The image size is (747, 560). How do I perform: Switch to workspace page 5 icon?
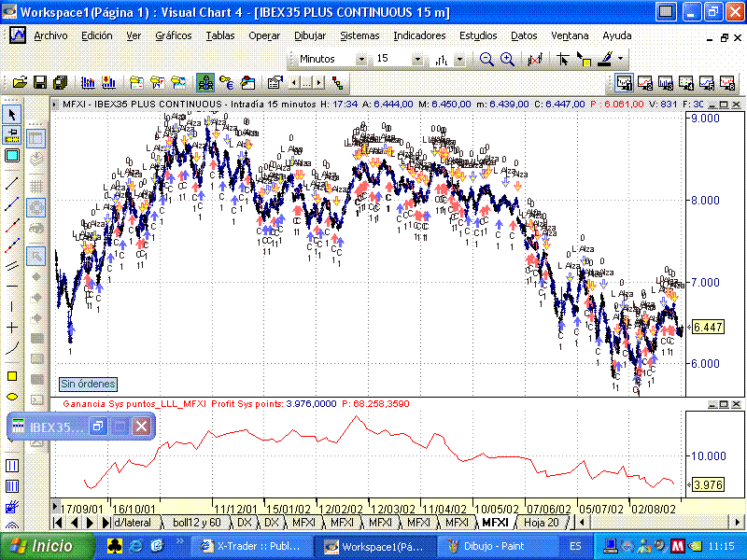point(707,83)
